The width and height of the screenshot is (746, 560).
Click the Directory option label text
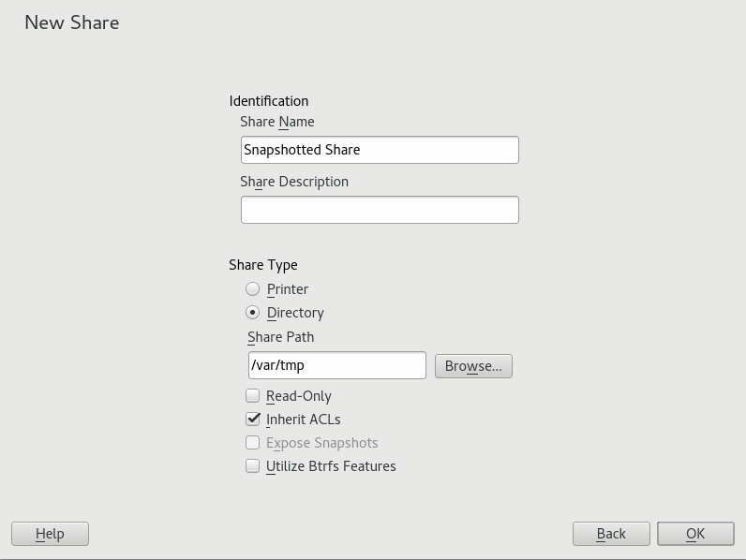click(x=295, y=313)
